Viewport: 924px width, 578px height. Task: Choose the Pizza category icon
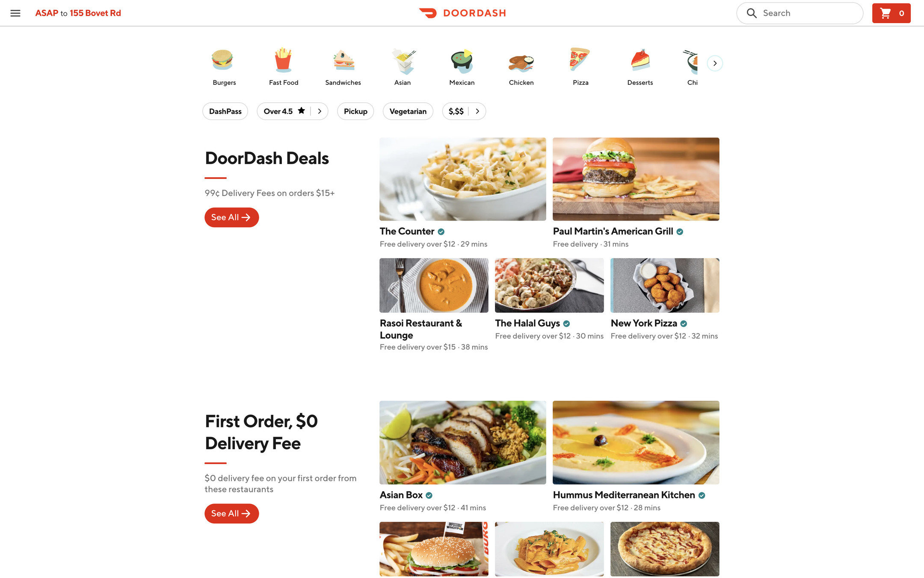(x=580, y=59)
